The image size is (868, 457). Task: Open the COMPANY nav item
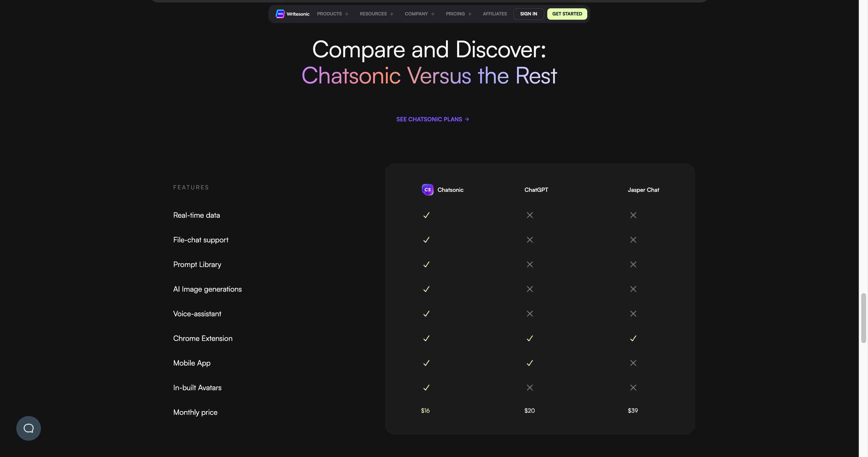(416, 14)
